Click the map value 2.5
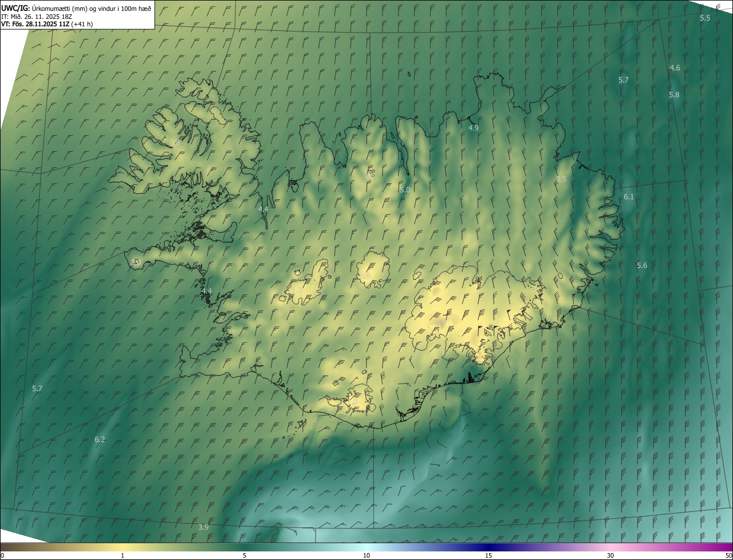The image size is (733, 560). coord(561,179)
